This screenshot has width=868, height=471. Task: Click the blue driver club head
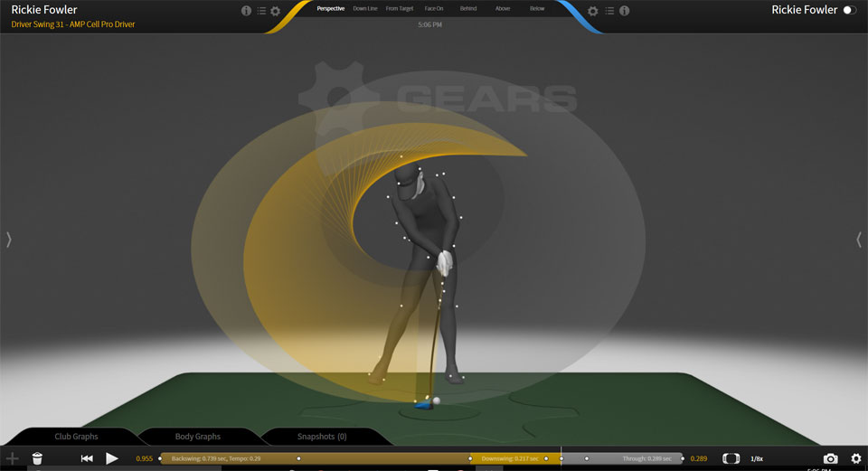point(423,406)
